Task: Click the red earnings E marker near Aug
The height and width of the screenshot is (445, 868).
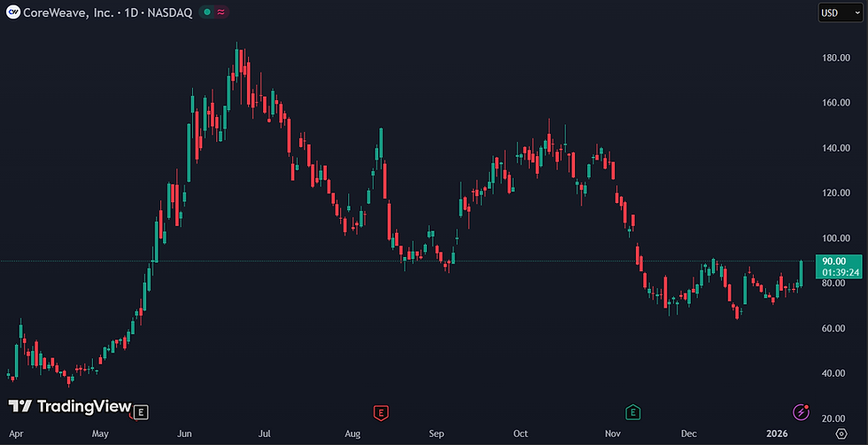Action: point(380,411)
